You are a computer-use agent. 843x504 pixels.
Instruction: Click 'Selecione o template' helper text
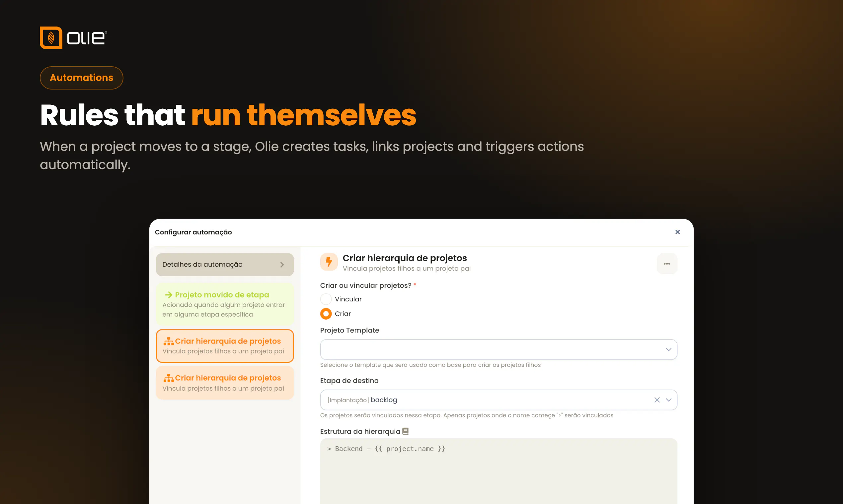(x=430, y=365)
